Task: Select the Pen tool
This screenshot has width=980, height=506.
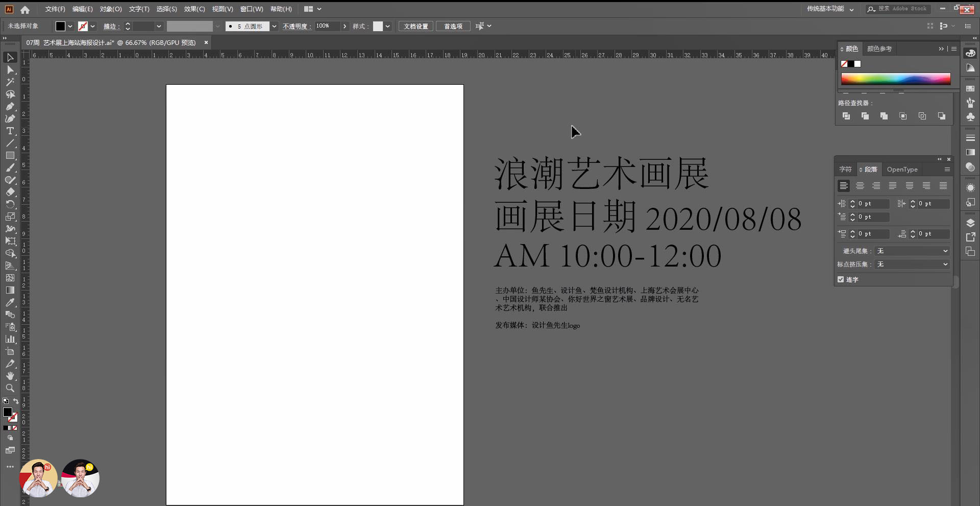Action: [10, 106]
